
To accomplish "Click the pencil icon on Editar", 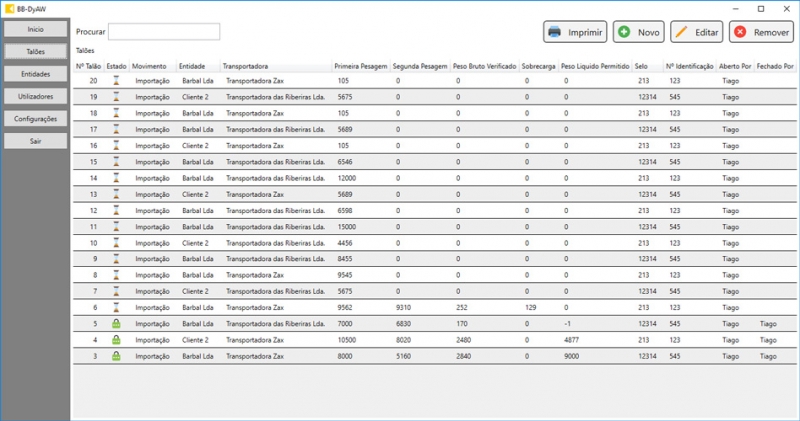I will pos(682,32).
